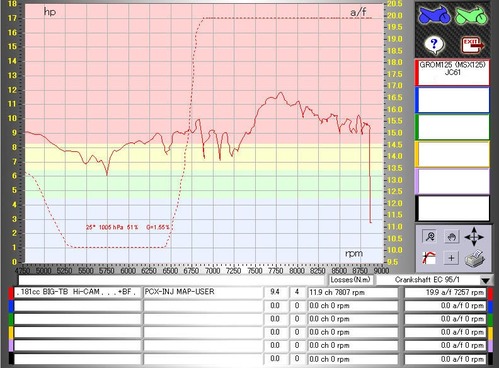This screenshot has height=368, width=499.
Task: Click the a/f axis label on graph
Action: pyautogui.click(x=358, y=13)
